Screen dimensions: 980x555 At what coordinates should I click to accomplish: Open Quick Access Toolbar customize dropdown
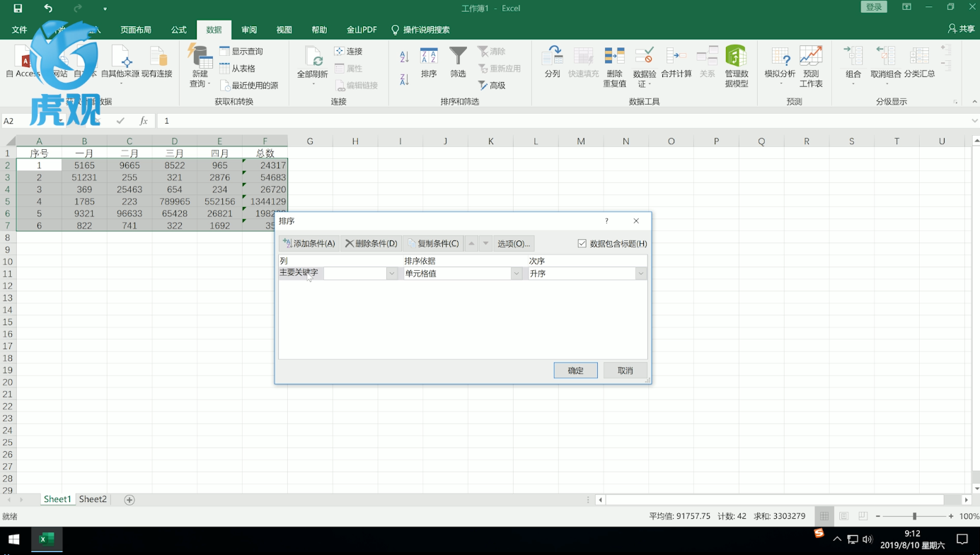pos(105,9)
